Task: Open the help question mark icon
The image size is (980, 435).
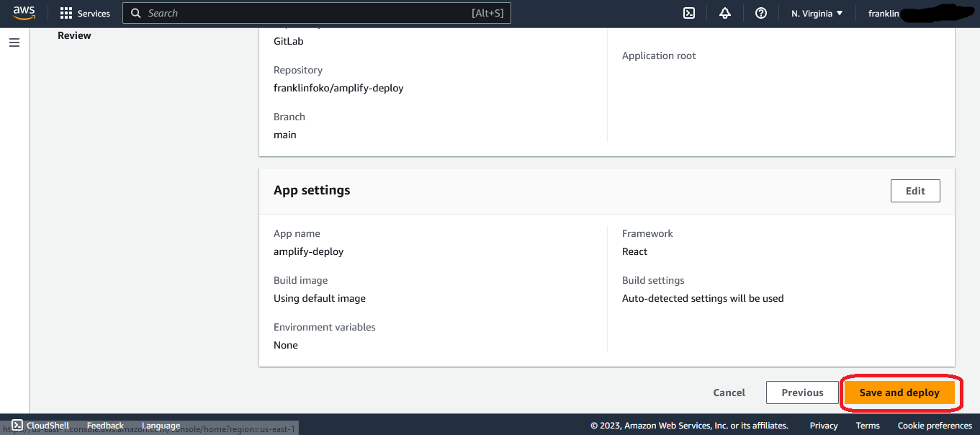Action: tap(761, 13)
